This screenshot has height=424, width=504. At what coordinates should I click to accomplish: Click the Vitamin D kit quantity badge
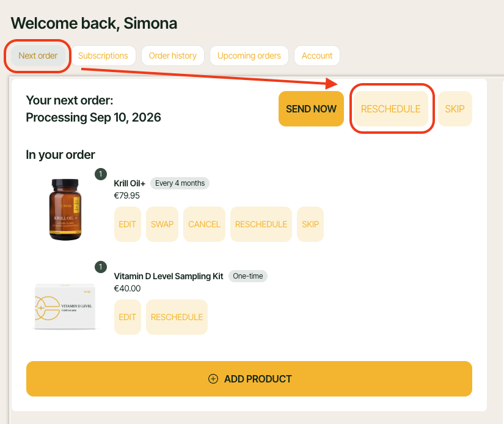(x=101, y=267)
